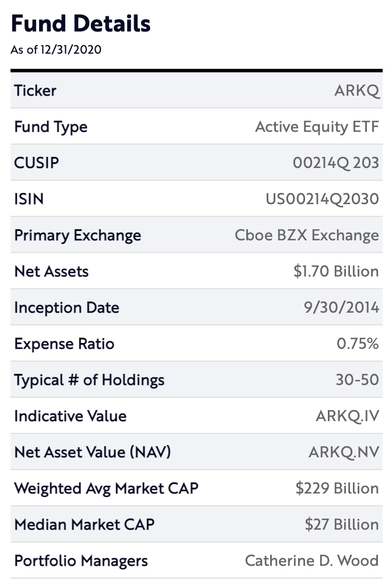
Task: Click the 0.75% expense ratio value
Action: [358, 344]
